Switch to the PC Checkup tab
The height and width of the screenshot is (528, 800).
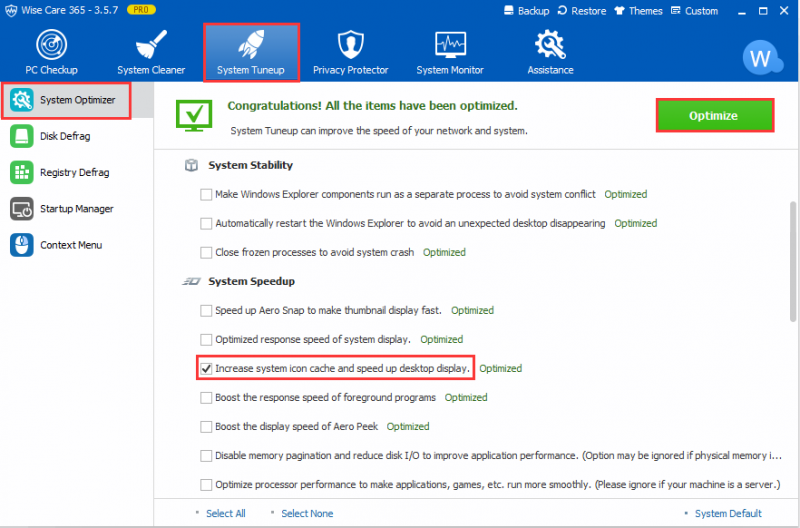[x=52, y=70]
